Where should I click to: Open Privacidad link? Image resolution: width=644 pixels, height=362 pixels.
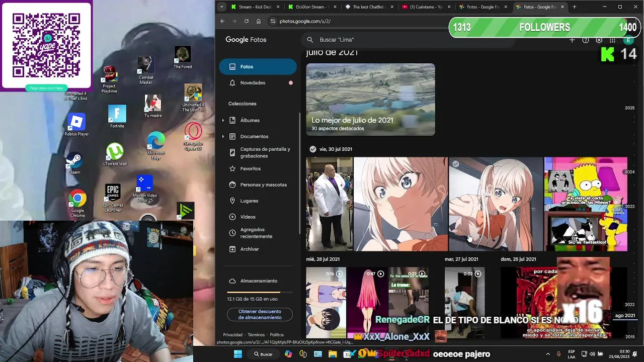[x=233, y=335]
